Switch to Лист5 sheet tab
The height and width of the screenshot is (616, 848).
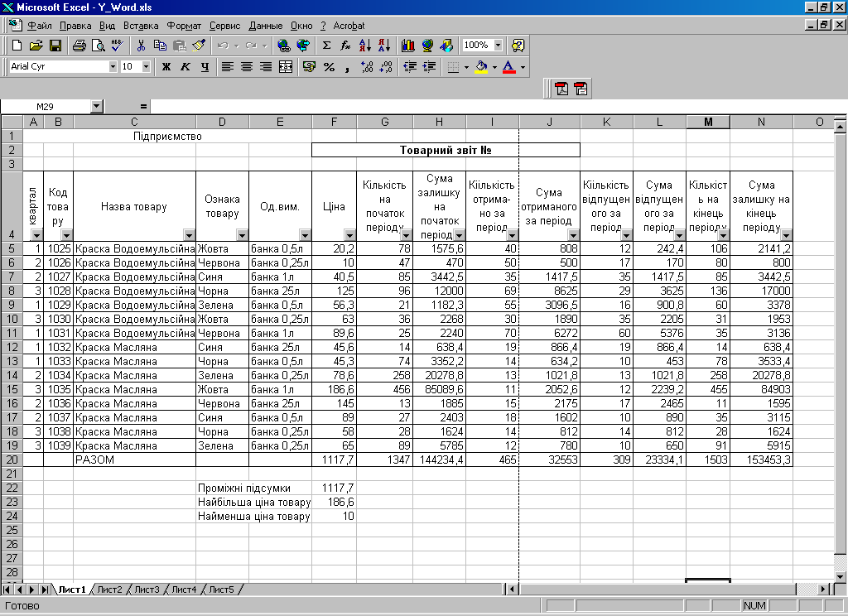221,590
